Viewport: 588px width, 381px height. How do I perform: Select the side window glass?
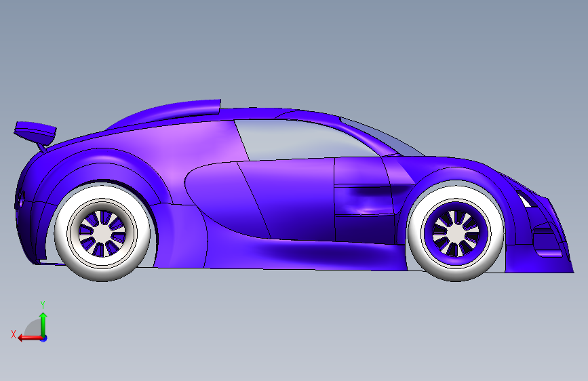tap(305, 139)
